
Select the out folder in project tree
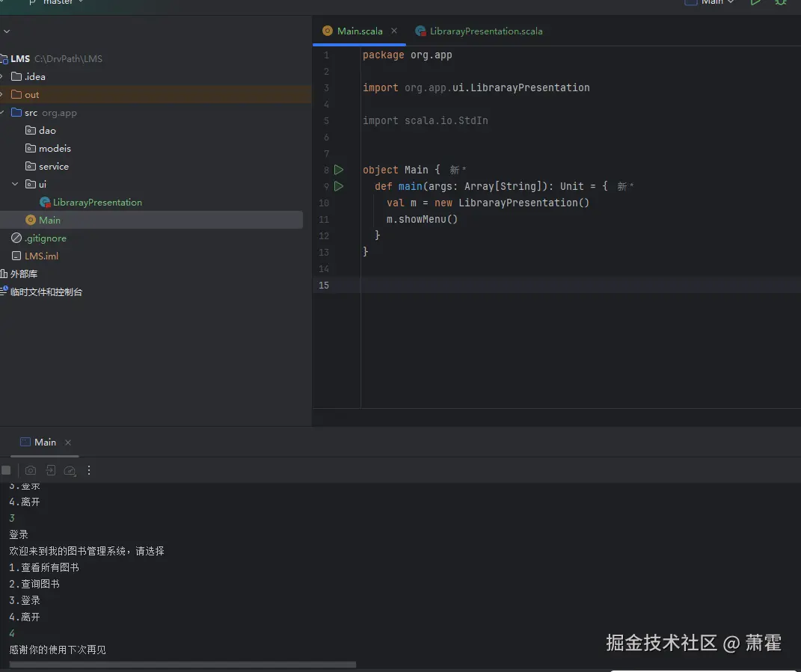click(31, 94)
